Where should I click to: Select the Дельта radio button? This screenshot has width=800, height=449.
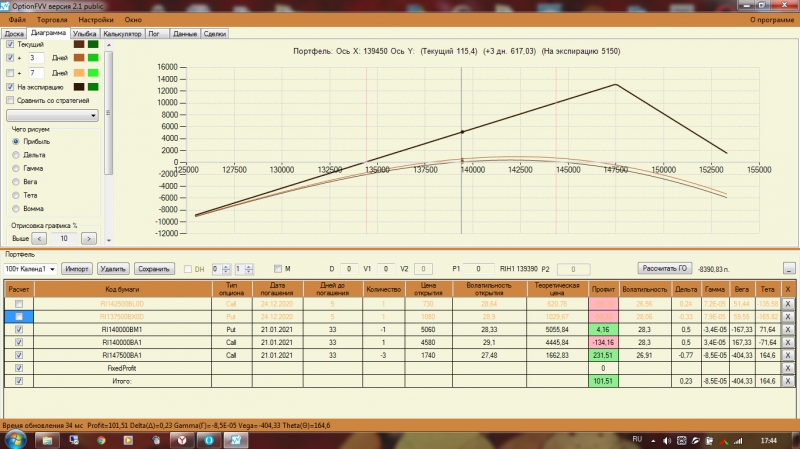(16, 155)
